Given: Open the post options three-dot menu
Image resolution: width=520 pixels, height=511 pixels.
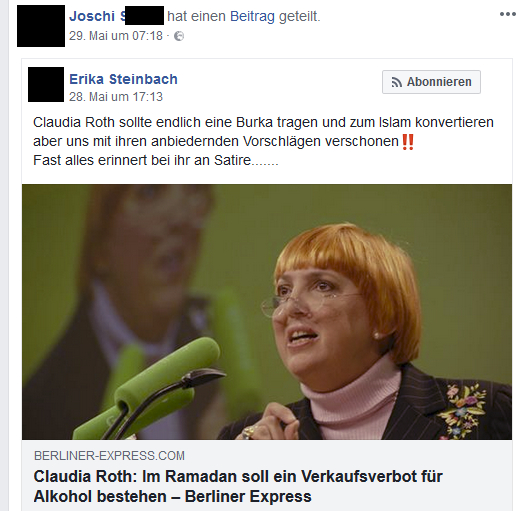Looking at the screenshot, I should [507, 14].
